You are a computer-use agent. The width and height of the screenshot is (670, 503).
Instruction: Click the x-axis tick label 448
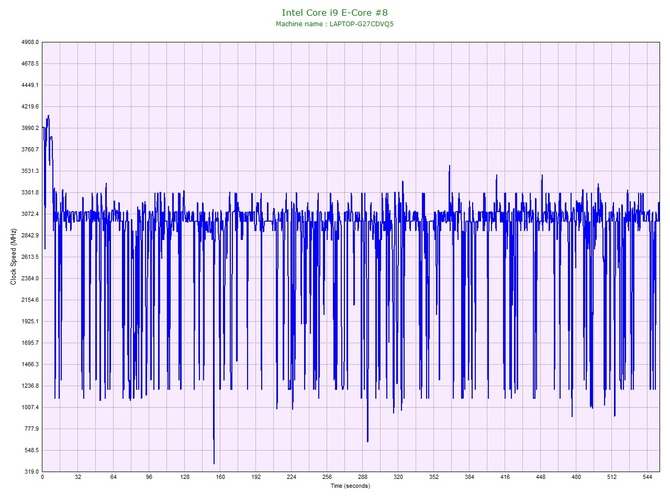541,477
